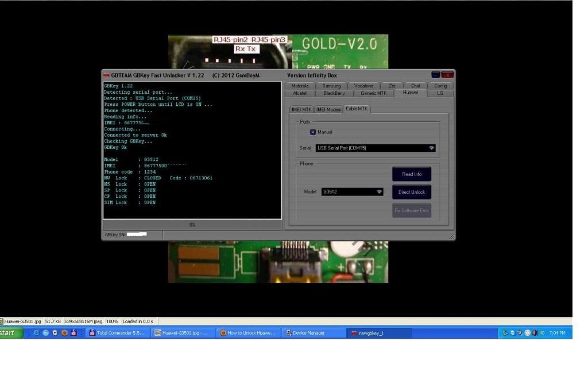Open the Samsung tab
Viewport: 588px width, 368px height.
click(331, 86)
